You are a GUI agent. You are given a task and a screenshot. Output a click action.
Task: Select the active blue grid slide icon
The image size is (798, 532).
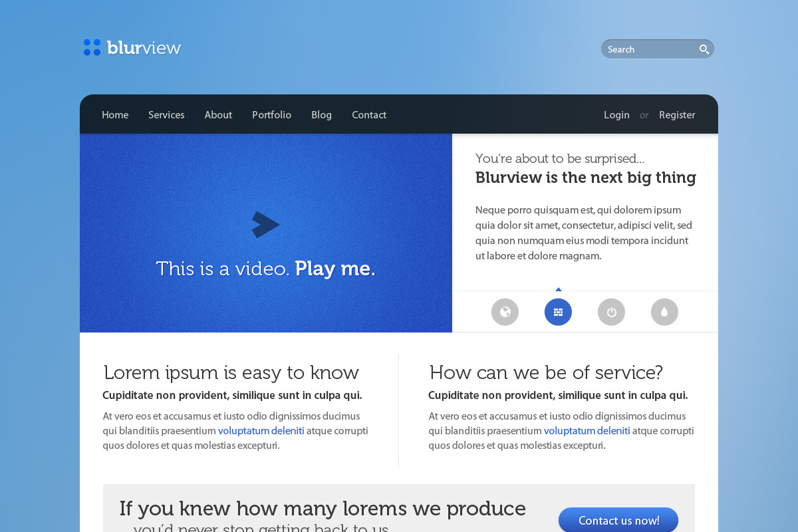[x=558, y=312]
